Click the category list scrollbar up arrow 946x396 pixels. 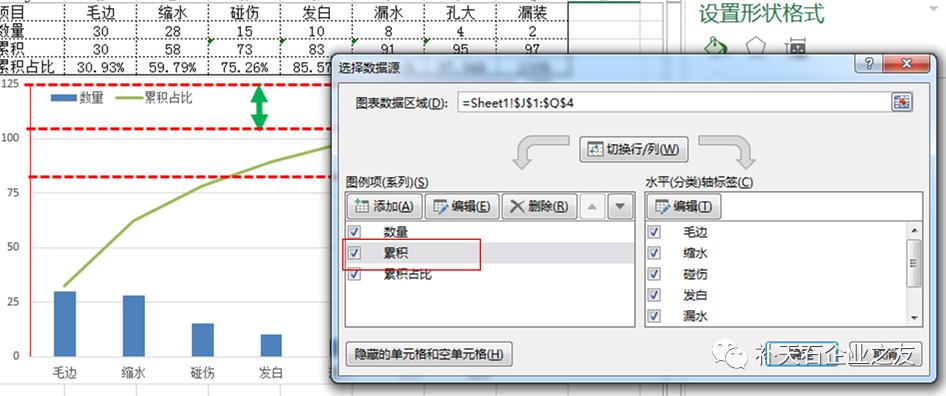[915, 230]
